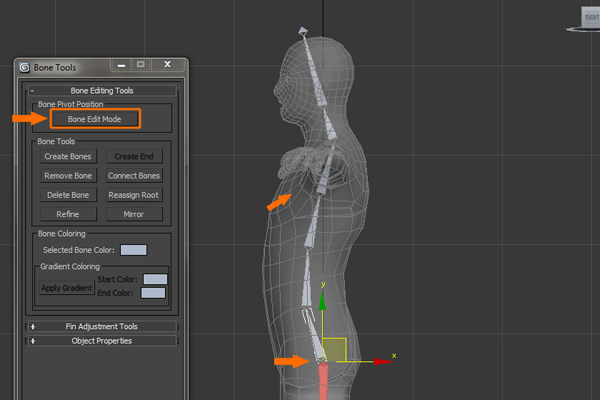Click the Delete Bone button
Image resolution: width=600 pixels, height=400 pixels.
click(68, 195)
